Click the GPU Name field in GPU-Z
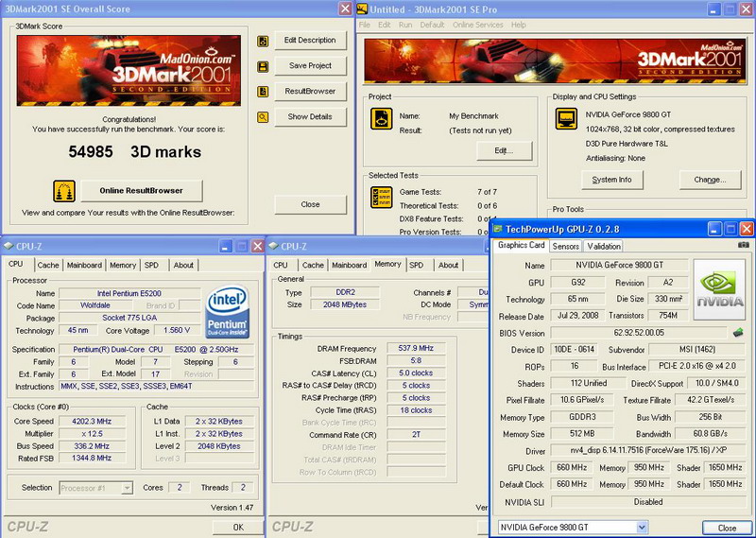 (619, 266)
